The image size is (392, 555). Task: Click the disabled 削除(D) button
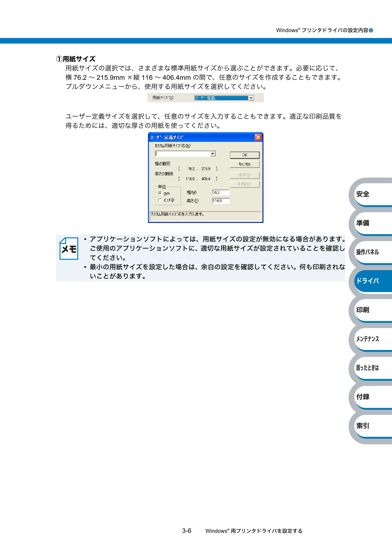(x=245, y=184)
